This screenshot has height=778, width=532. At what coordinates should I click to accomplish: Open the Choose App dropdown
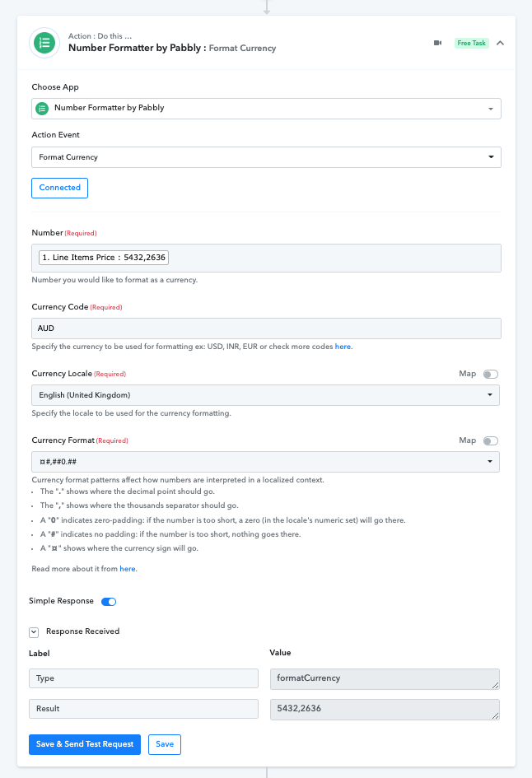point(266,108)
